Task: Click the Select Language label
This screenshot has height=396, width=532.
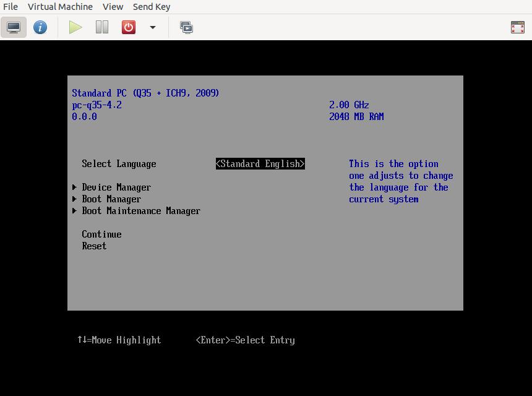Action: (x=119, y=164)
